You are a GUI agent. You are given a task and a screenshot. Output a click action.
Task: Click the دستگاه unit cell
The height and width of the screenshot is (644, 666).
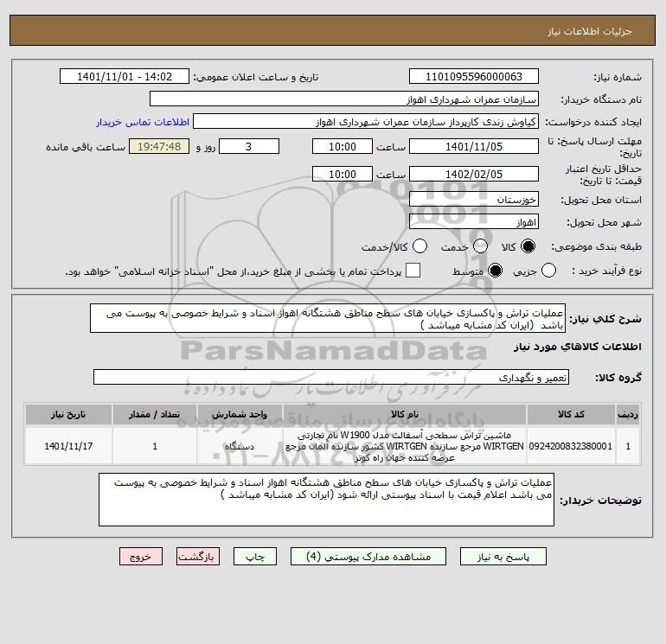(240, 446)
